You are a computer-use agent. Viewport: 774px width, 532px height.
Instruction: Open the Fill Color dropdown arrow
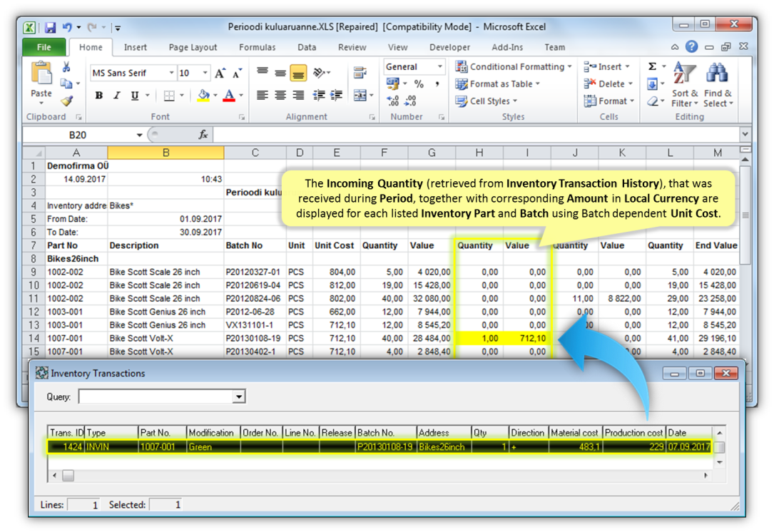(x=215, y=96)
